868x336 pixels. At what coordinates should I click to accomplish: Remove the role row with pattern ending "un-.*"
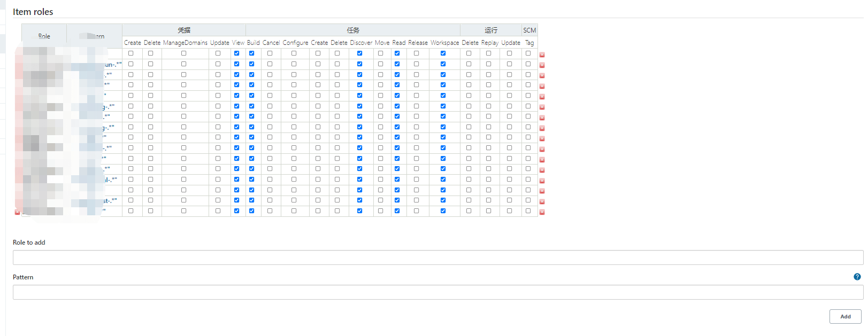click(542, 65)
